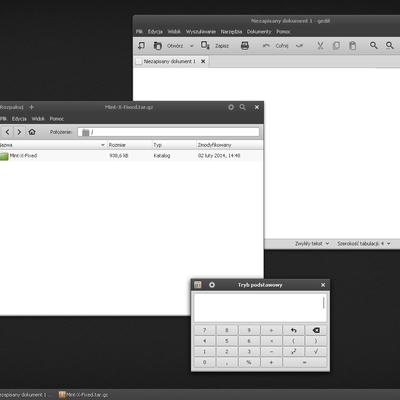Undo with the left arrow in gedit
The width and height of the screenshot is (400, 400).
266,46
